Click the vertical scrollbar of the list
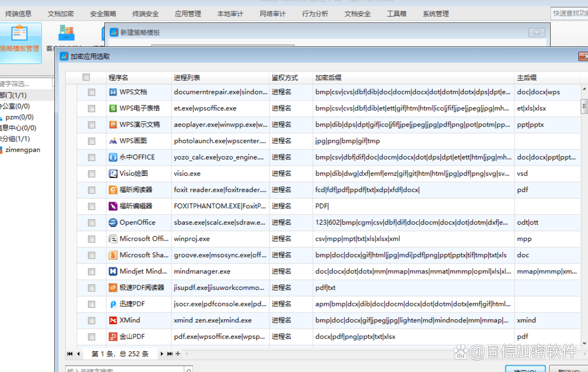Viewport: 588px width, 372px height. point(584,107)
